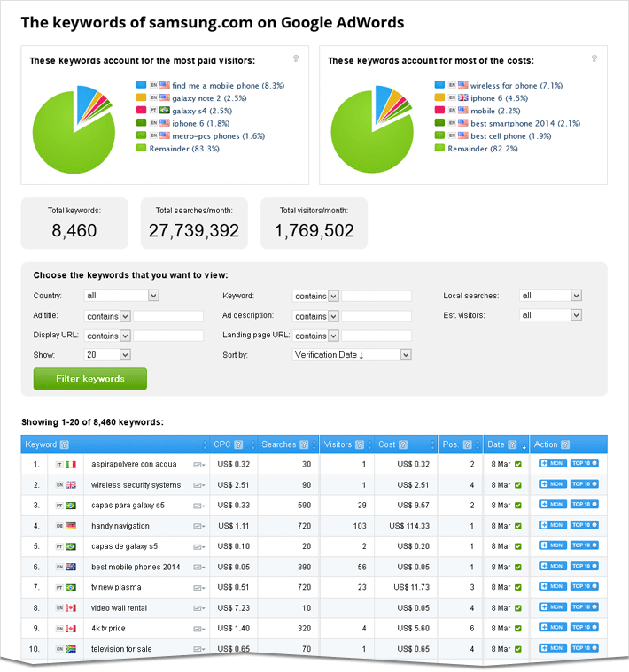Click help icon next to Visitors column header
This screenshot has width=629, height=672.
click(360, 444)
